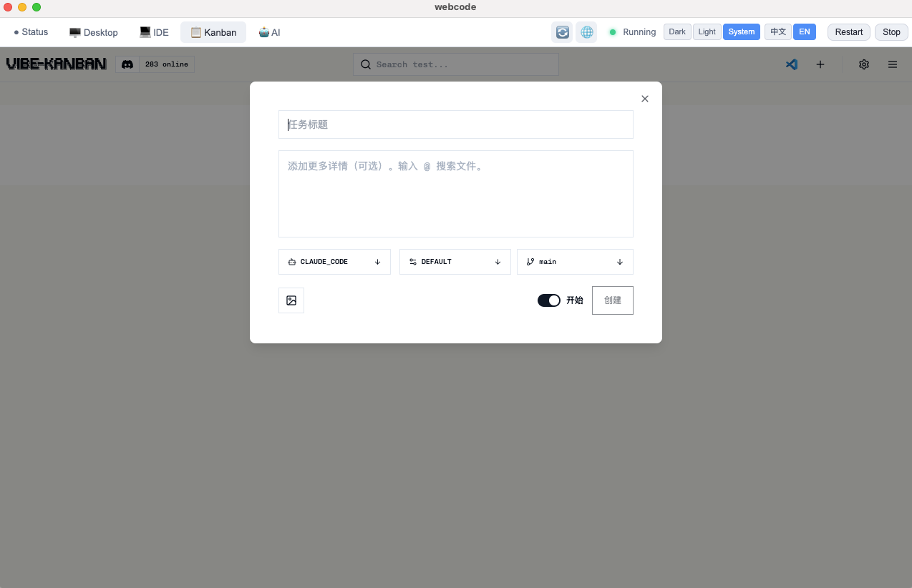Click the magnifier icon in the search bar
This screenshot has width=912, height=588.
[365, 64]
